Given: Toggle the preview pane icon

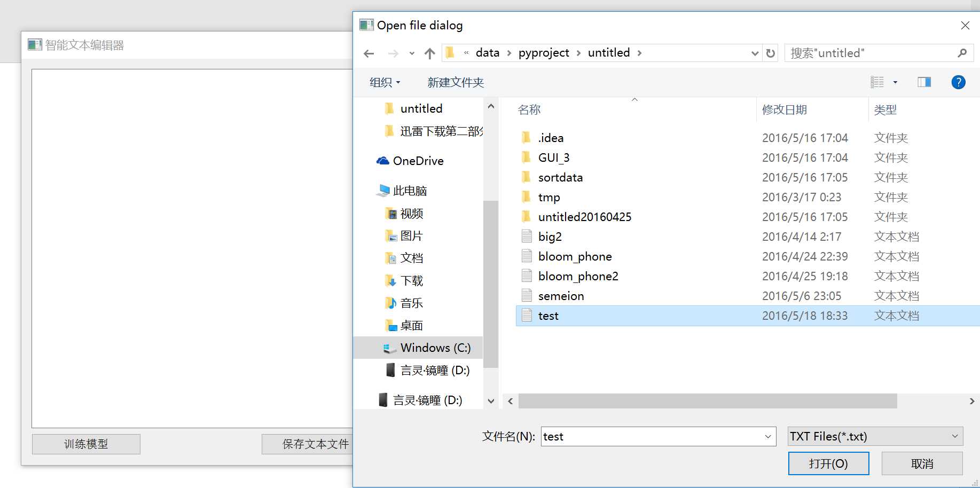Looking at the screenshot, I should coord(924,82).
